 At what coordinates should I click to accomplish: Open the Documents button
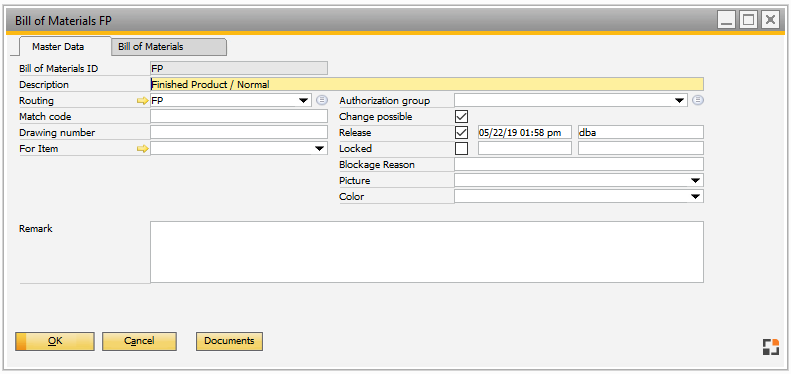tap(229, 341)
